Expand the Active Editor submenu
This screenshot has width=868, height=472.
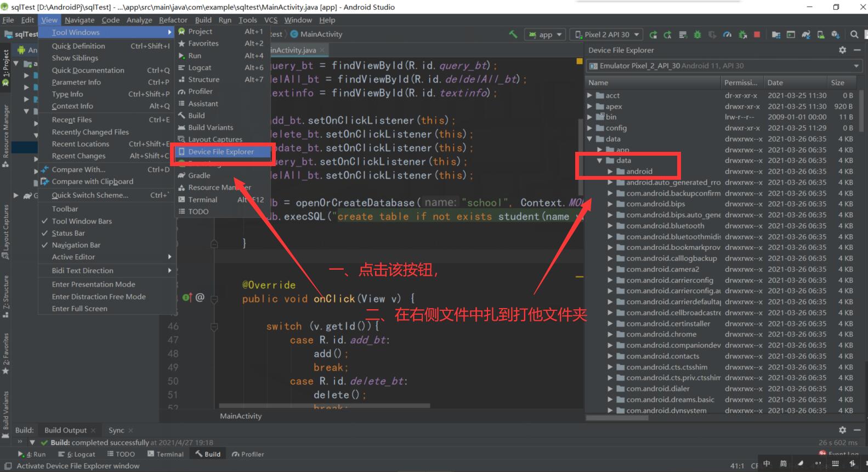pos(107,257)
